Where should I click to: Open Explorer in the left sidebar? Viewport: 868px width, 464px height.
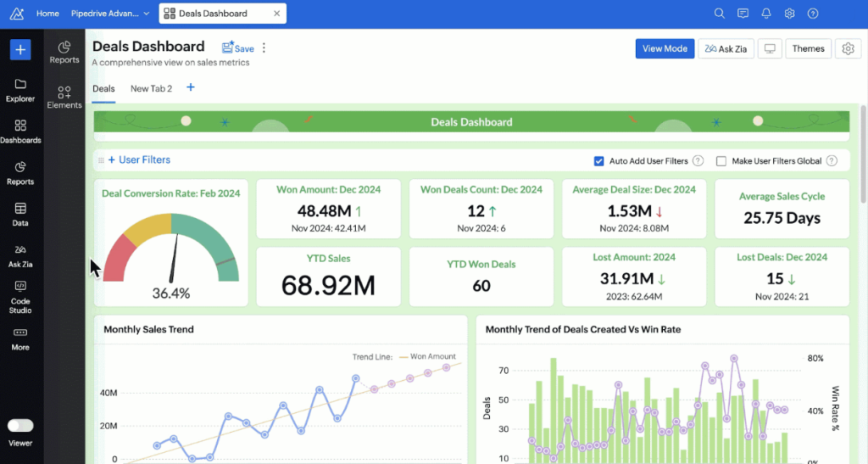(20, 90)
